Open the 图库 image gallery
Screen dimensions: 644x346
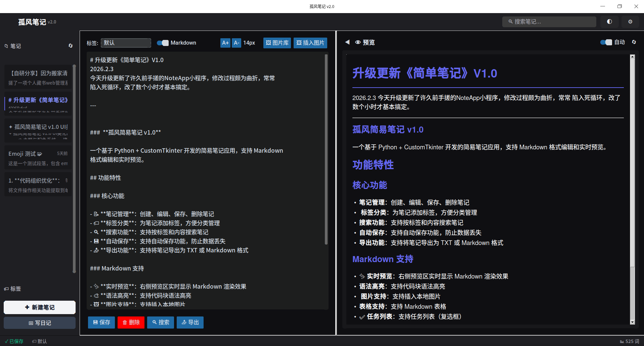[277, 43]
